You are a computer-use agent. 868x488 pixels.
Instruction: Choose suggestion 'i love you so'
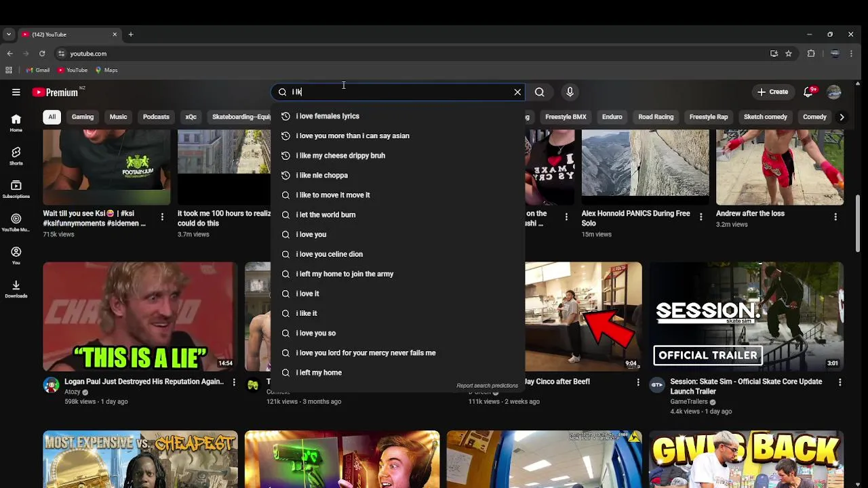click(398, 333)
